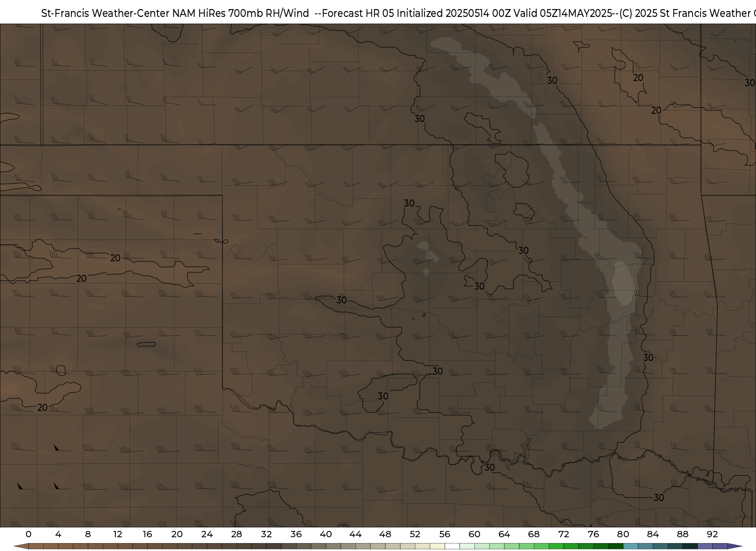The height and width of the screenshot is (551, 756).
Task: Click the "0" color scale label
Action: (x=28, y=534)
